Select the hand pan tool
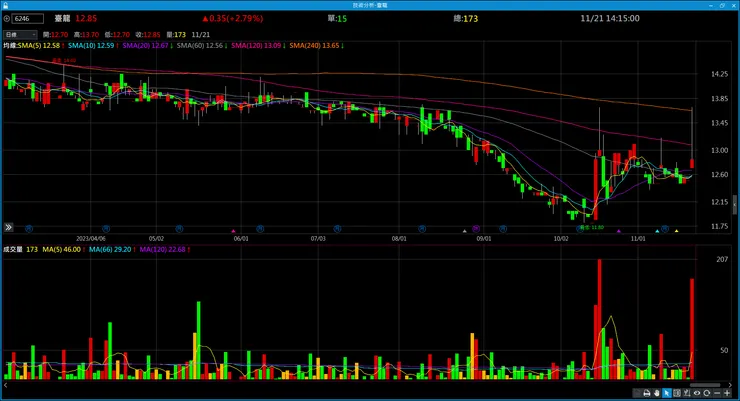 point(657,393)
